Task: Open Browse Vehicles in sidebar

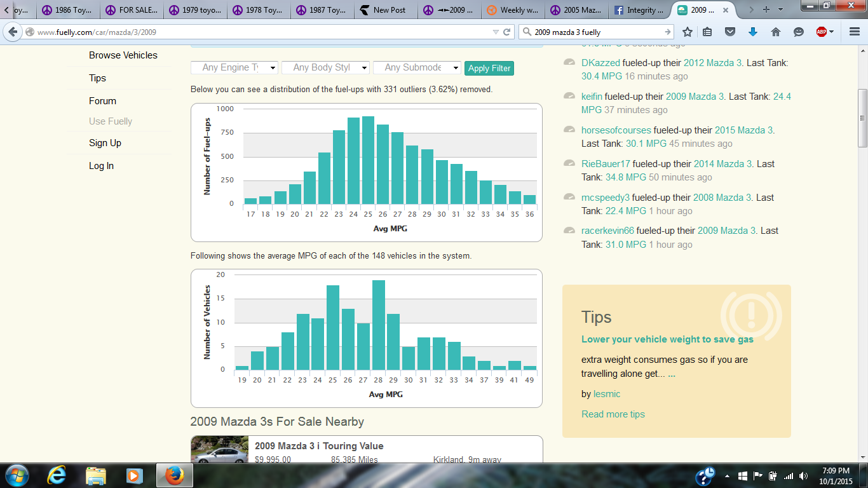Action: [123, 55]
